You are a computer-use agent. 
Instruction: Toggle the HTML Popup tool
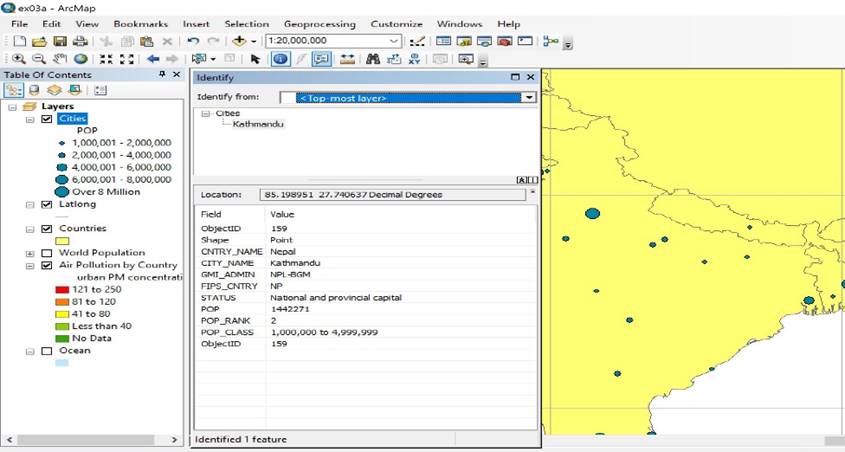pos(322,59)
